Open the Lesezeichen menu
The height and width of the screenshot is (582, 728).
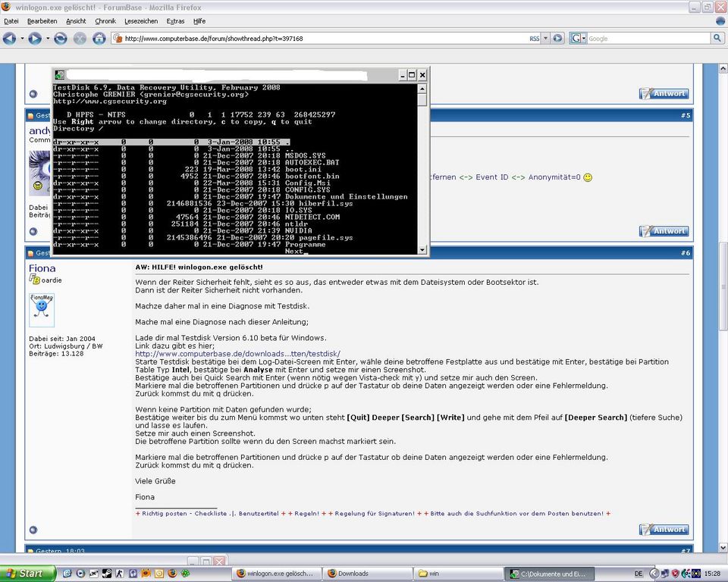point(141,21)
